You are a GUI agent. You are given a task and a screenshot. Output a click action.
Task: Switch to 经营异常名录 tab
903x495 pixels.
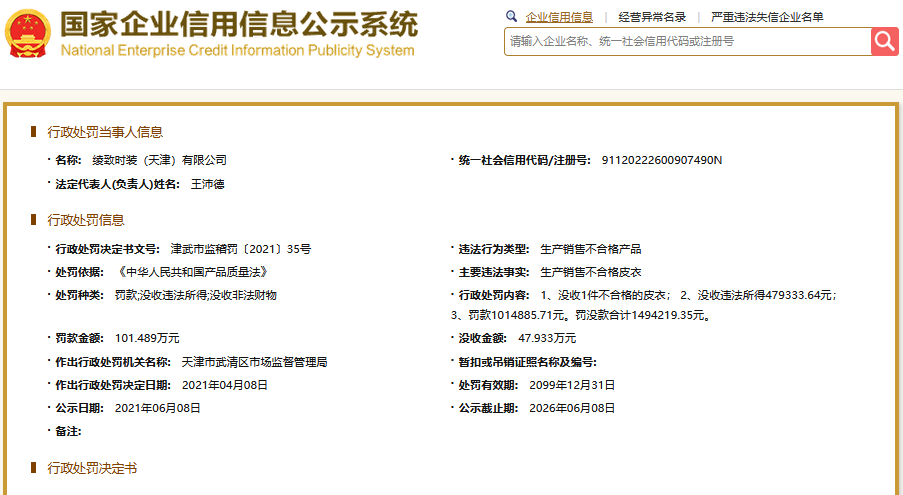coord(652,17)
